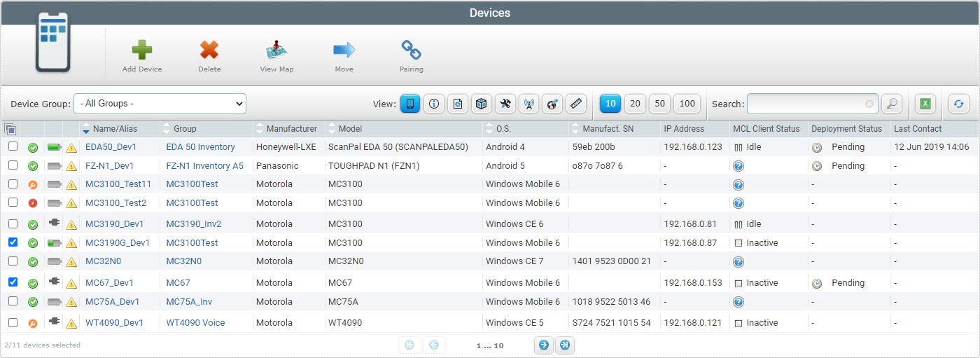Open the MC75A_Dev1 device link
This screenshot has height=358, width=980.
[112, 302]
